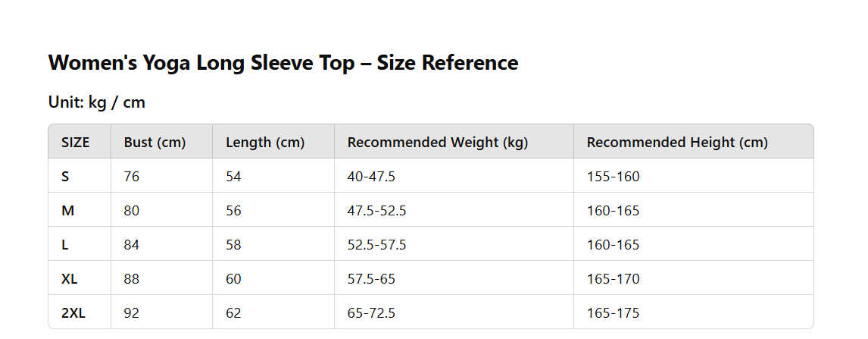Select weight range 52.5-57.5 cell
The image size is (868, 339).
376,245
